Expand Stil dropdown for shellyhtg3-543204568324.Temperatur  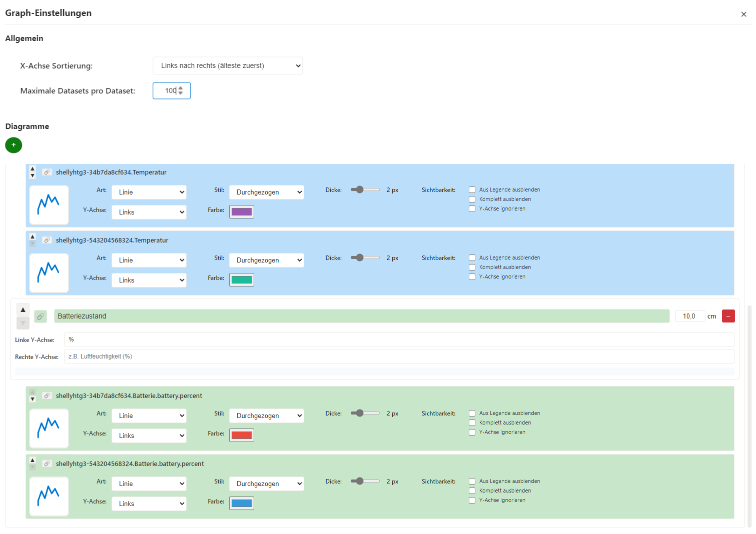click(x=266, y=260)
